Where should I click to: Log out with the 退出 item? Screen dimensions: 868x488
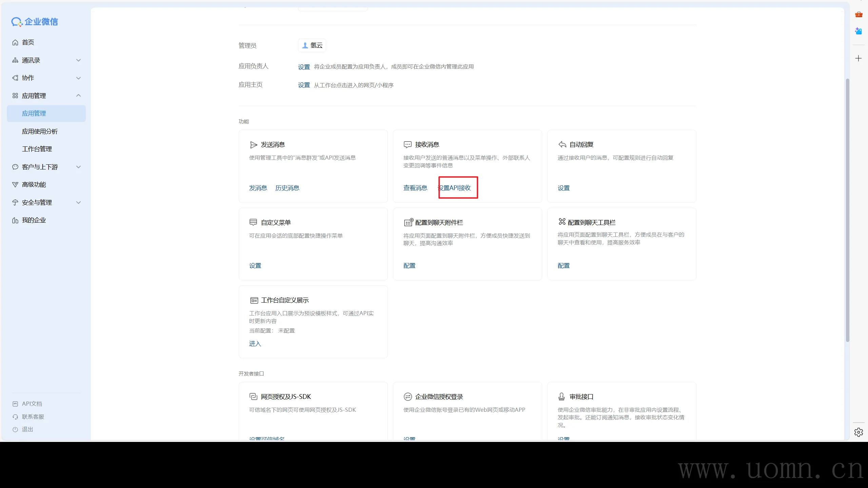coord(27,429)
